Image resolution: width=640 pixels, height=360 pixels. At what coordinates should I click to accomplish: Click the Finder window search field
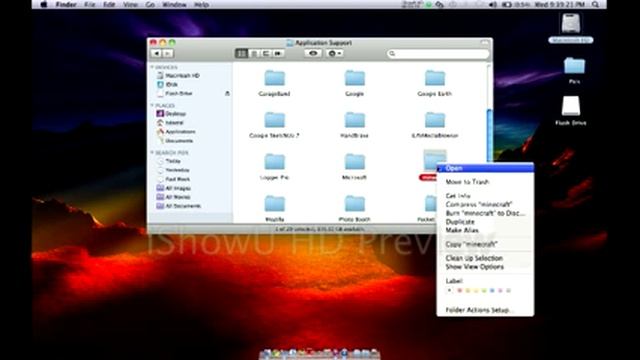pos(438,53)
